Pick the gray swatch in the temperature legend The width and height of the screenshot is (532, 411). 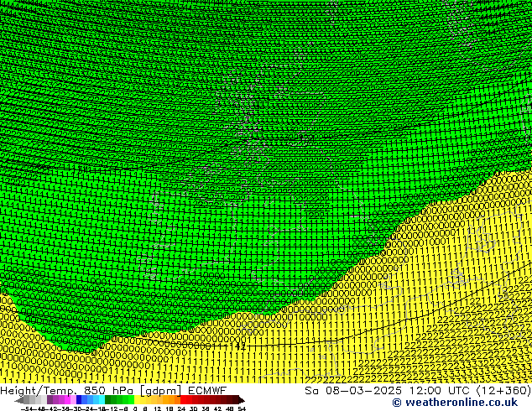coord(26,400)
